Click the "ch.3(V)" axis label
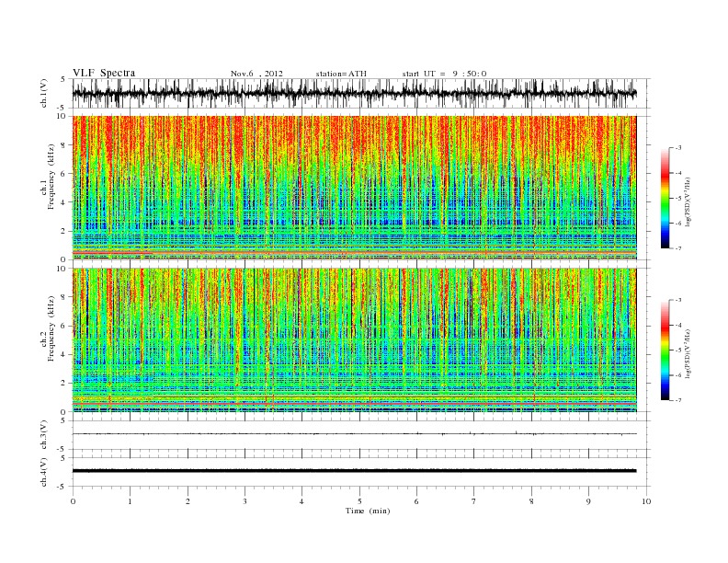Viewport: 728px width, 563px height. coord(43,434)
